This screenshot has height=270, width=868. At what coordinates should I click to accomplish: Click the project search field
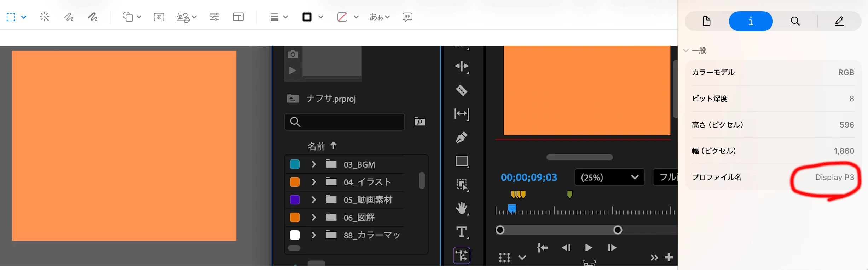pyautogui.click(x=345, y=122)
